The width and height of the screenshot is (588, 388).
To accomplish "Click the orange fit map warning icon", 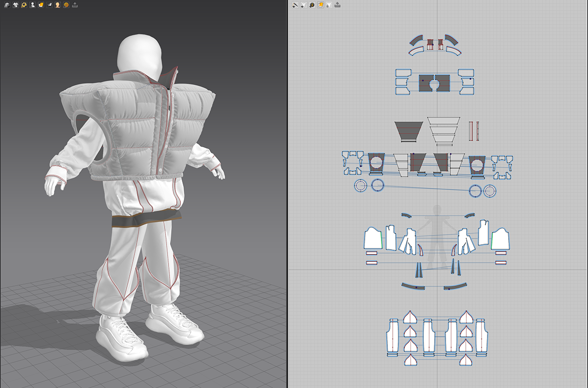I will 66,5.
